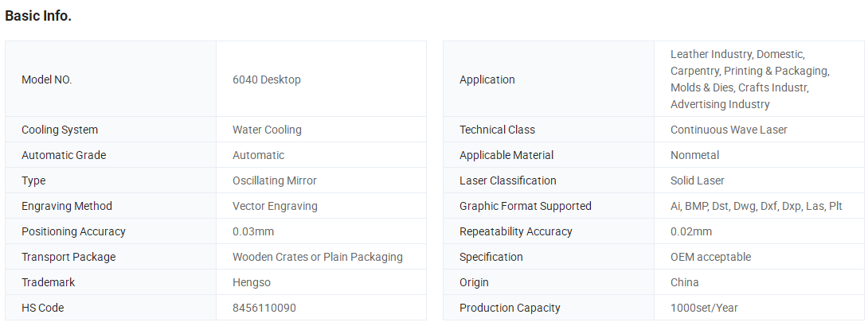
Task: Click the 6040 Desktop value
Action: pos(266,80)
